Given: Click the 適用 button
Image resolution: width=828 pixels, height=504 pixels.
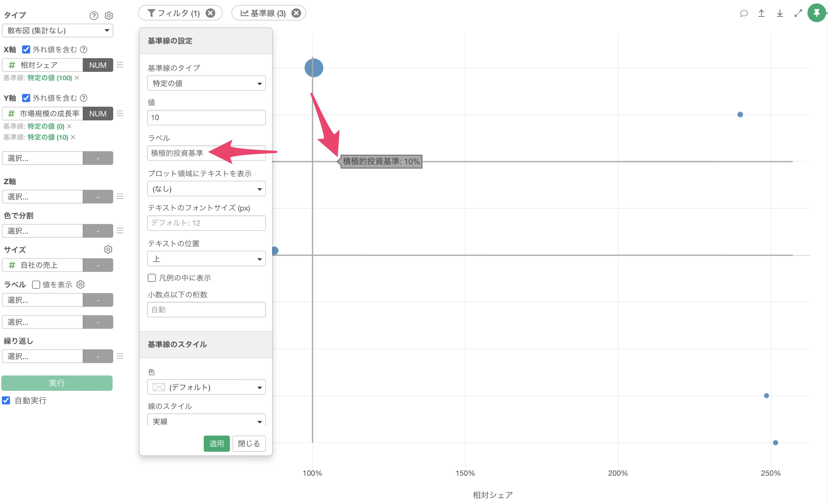Looking at the screenshot, I should (216, 444).
